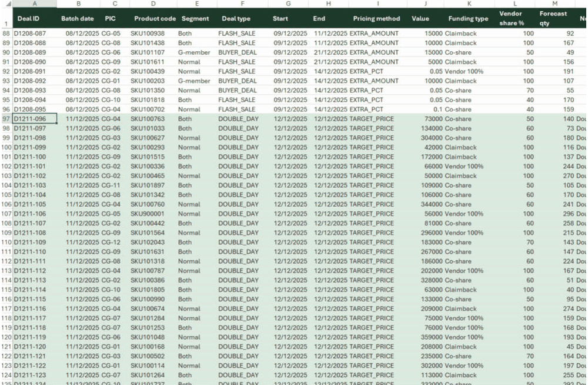Click Co-share in row D1211-121
This screenshot has width=588, height=385.
click(x=458, y=356)
